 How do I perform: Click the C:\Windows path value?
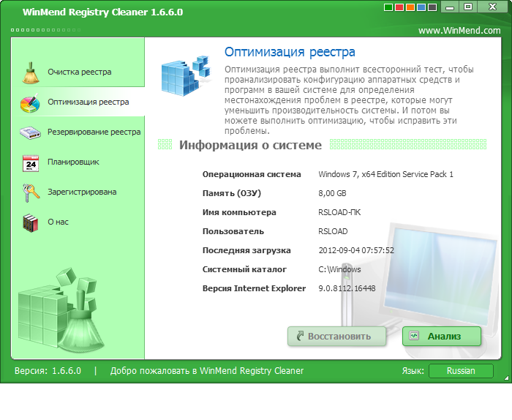tap(339, 269)
